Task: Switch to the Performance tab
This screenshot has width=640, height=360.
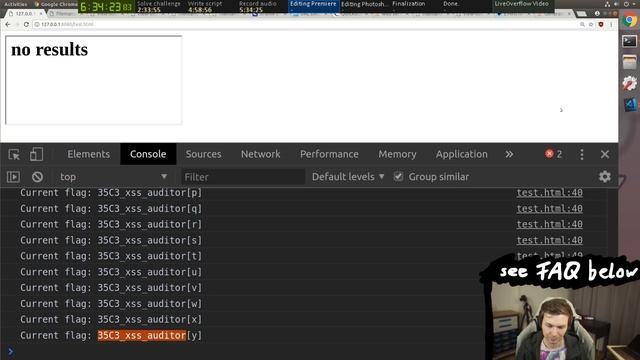Action: pyautogui.click(x=329, y=154)
